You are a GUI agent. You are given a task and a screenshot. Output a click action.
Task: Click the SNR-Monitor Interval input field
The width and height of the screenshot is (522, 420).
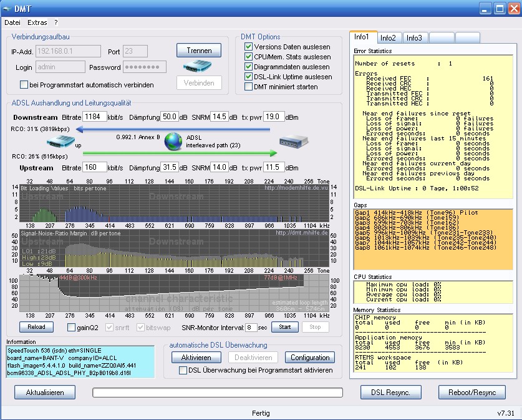[x=251, y=327]
